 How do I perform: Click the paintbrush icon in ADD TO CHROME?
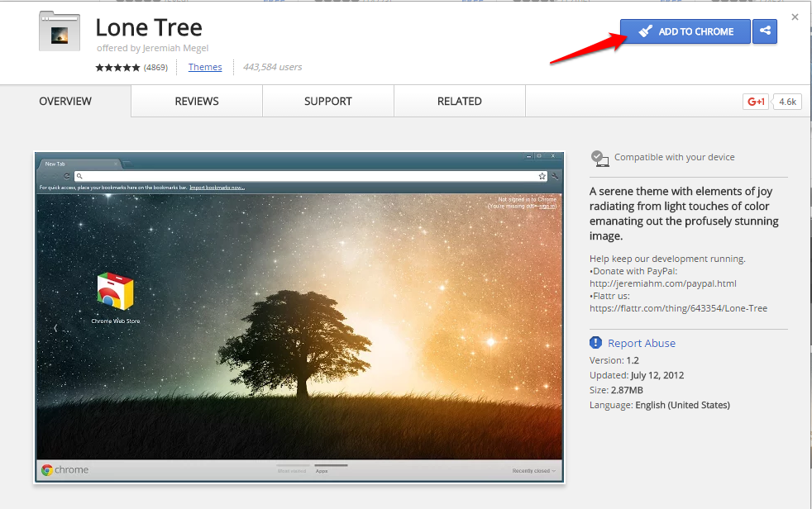(645, 31)
